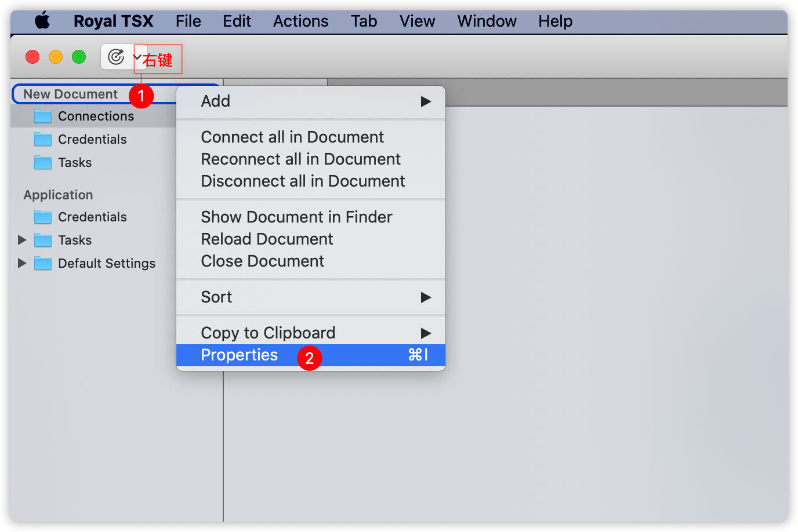Select Connections folder under New Document
Viewport: 798px width, 532px height.
[96, 116]
